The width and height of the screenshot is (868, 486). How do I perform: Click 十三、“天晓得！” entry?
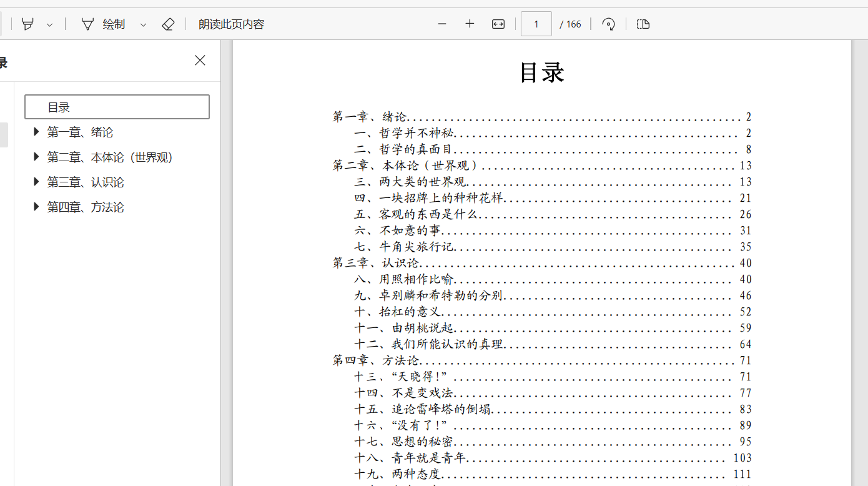[553, 377]
